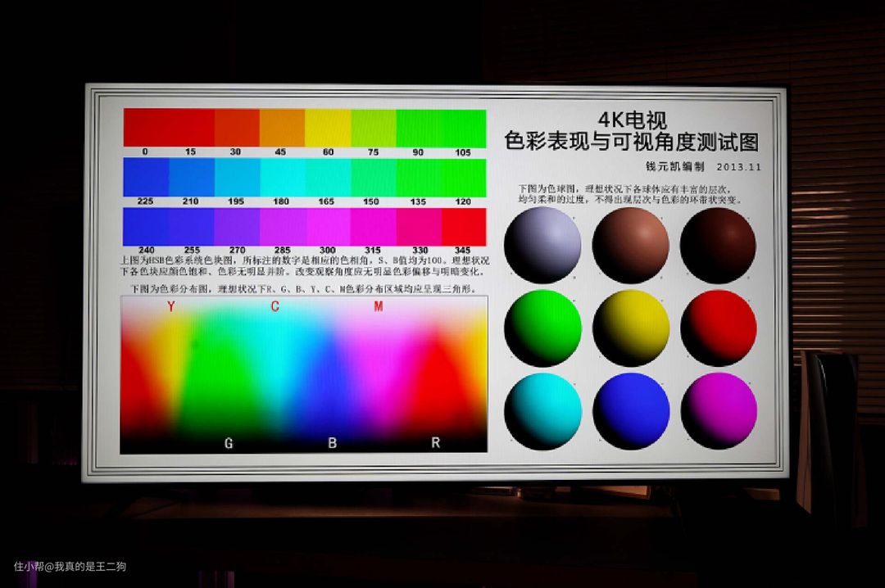
Task: Click the white R label below the spectrum
Action: pos(436,443)
